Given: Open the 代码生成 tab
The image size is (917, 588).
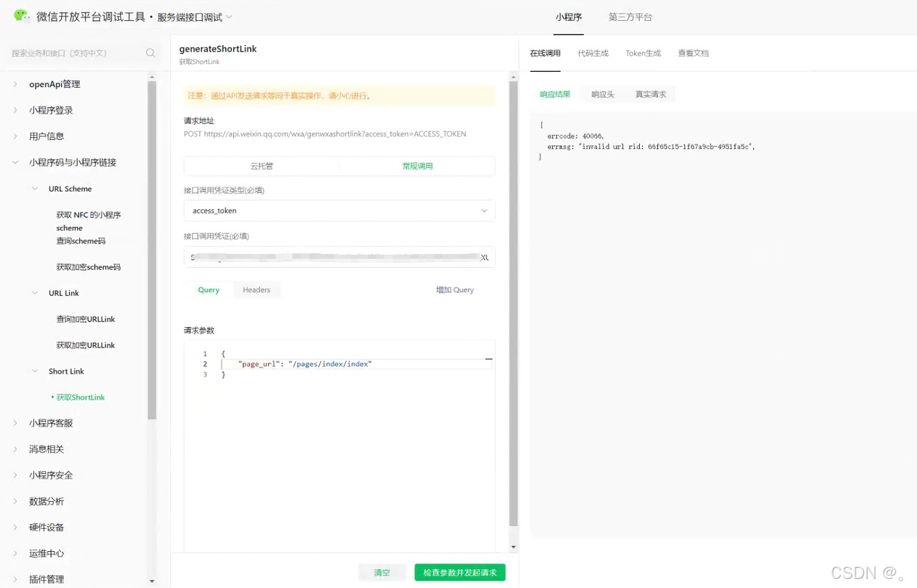Looking at the screenshot, I should pyautogui.click(x=593, y=54).
